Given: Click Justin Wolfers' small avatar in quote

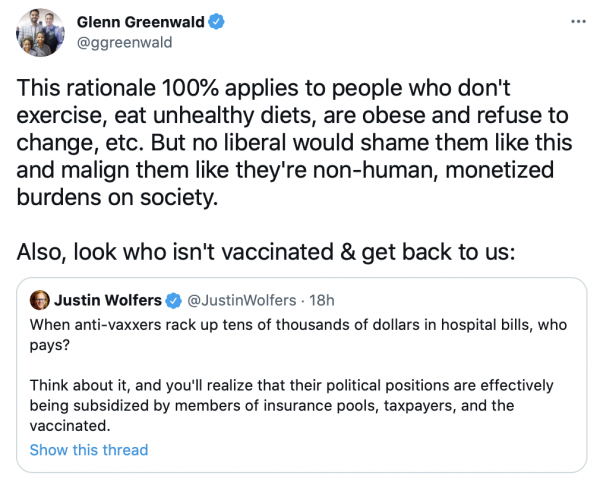Looking at the screenshot, I should (39, 299).
